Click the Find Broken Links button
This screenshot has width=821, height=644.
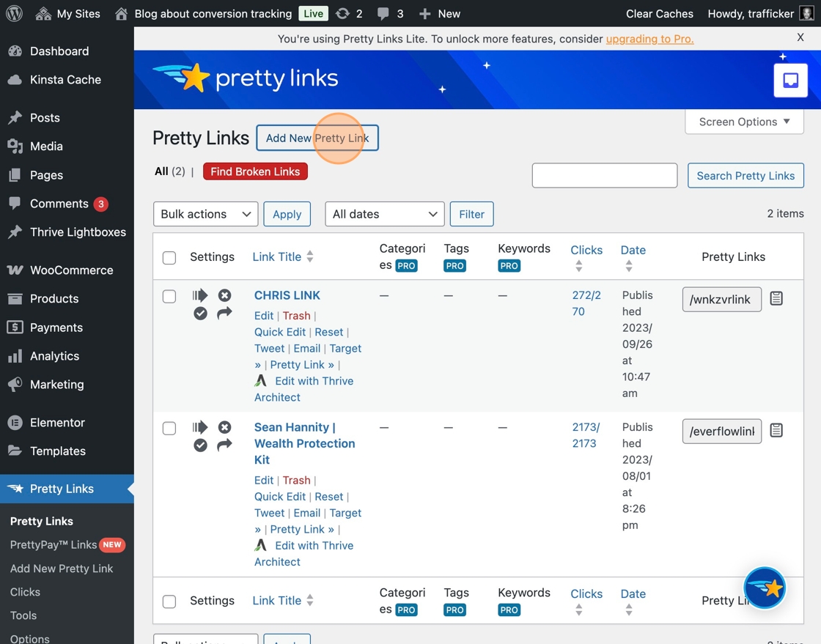255,171
